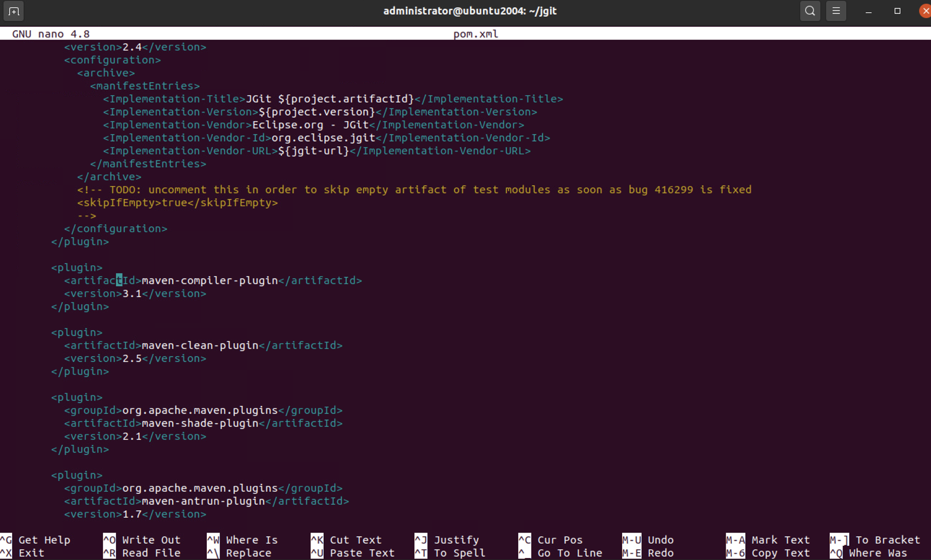This screenshot has width=931, height=560.
Task: Click version value 2.5
Action: click(x=132, y=358)
